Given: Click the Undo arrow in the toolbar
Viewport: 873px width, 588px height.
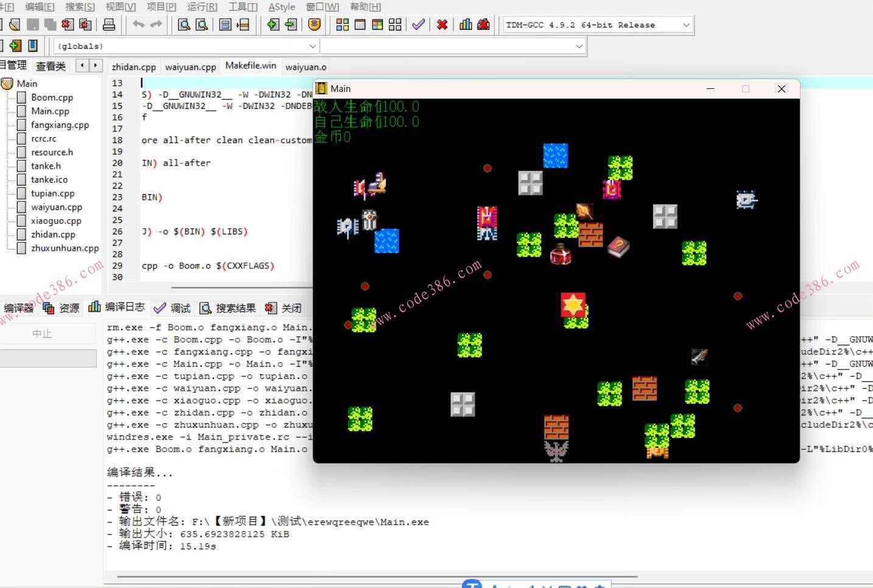Looking at the screenshot, I should [x=139, y=24].
